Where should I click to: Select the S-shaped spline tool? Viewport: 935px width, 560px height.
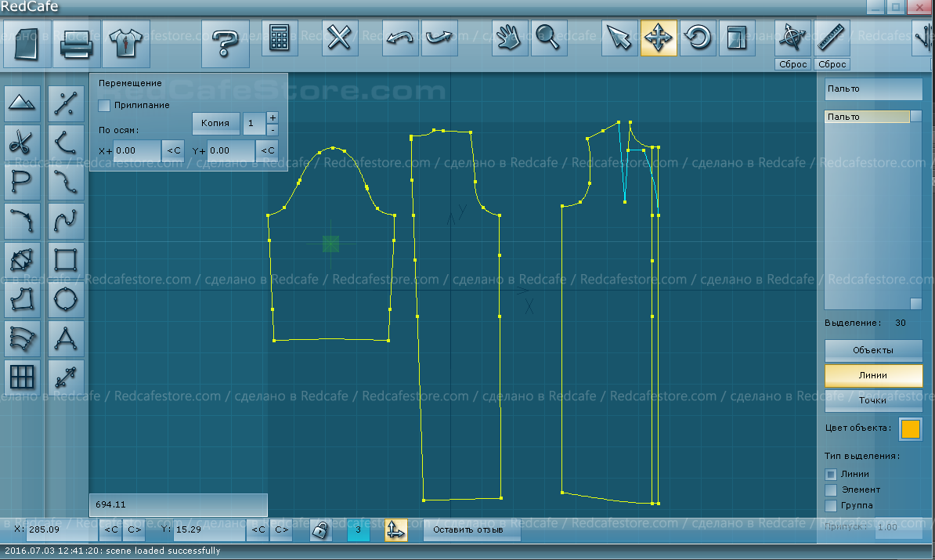[x=66, y=221]
